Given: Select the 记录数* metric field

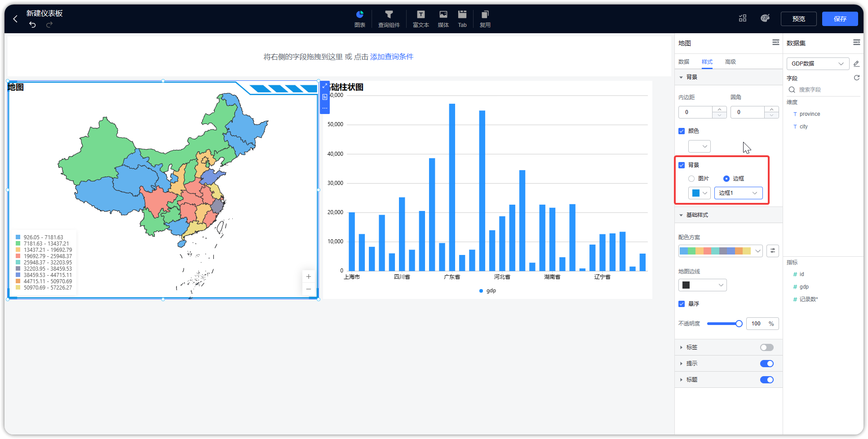Looking at the screenshot, I should (806, 299).
